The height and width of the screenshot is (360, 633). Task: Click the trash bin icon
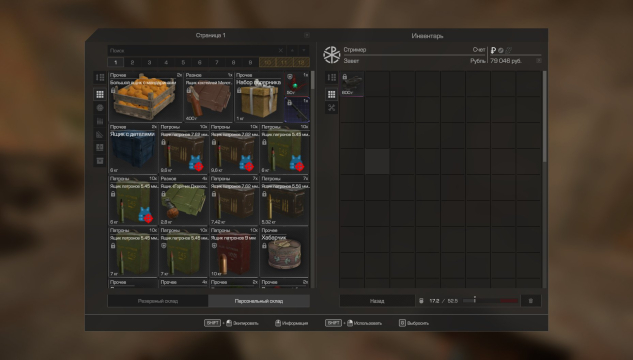click(530, 301)
